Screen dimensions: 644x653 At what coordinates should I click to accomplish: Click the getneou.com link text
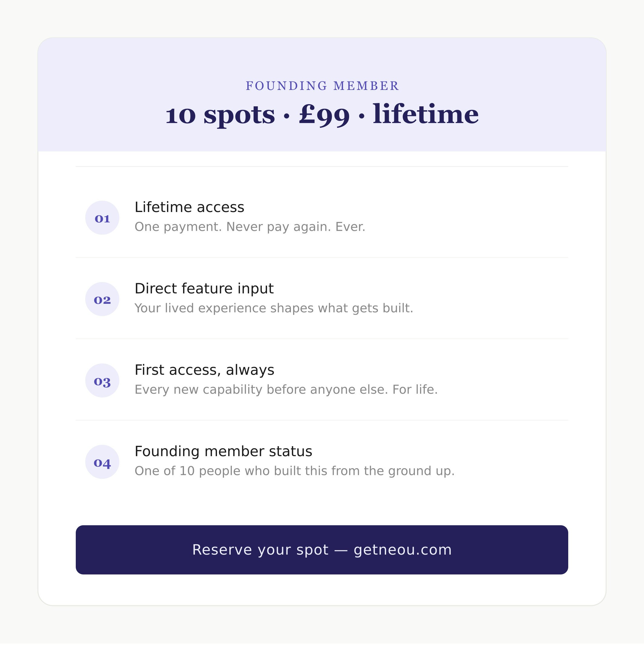point(402,550)
